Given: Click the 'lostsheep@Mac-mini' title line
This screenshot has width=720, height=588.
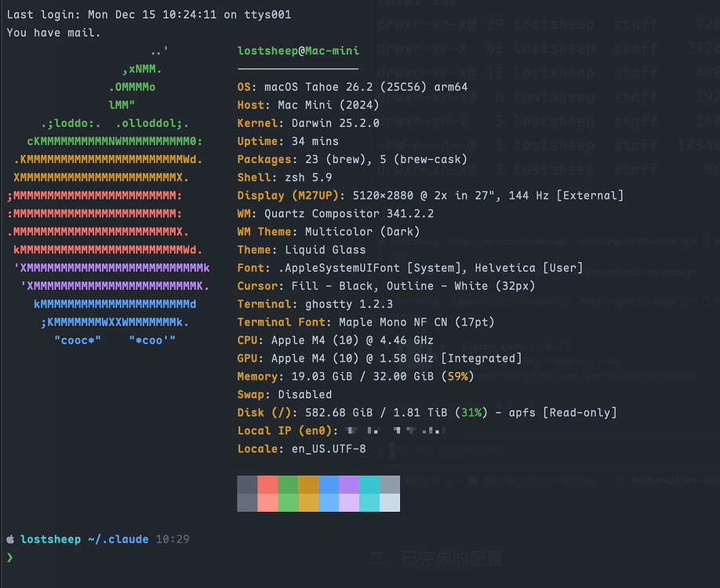Looking at the screenshot, I should (x=298, y=50).
